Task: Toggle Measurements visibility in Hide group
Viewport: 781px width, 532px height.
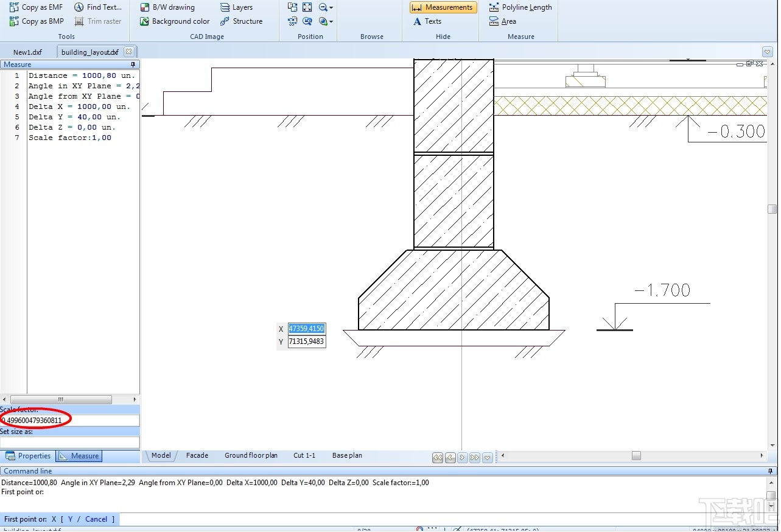Action: (443, 7)
